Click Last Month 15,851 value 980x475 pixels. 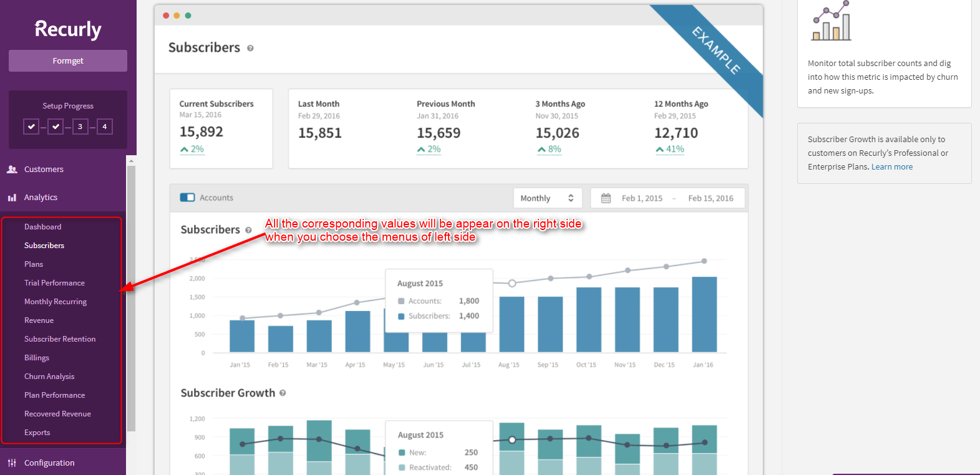[320, 133]
